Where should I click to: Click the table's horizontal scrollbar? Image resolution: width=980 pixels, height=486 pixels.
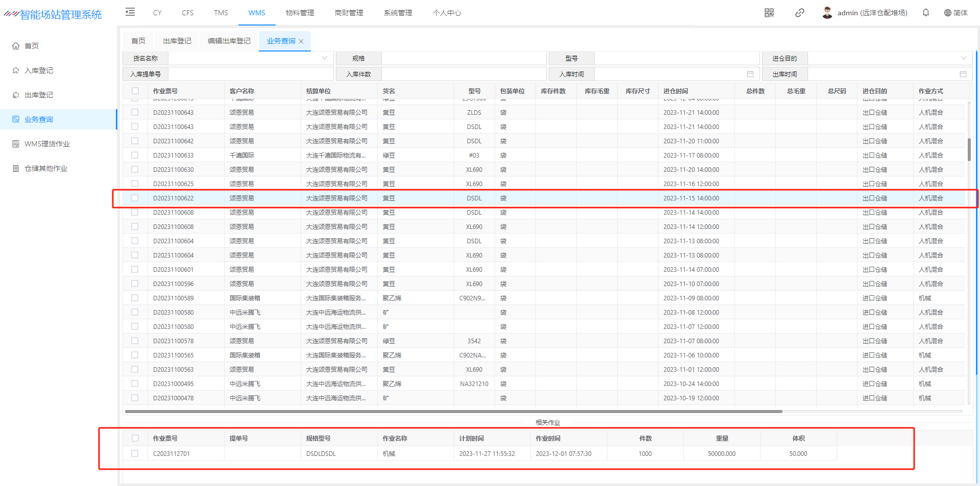click(453, 411)
